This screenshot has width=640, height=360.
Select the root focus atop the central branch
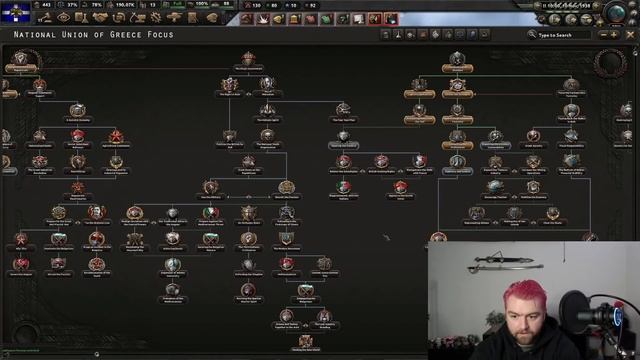coord(249,61)
